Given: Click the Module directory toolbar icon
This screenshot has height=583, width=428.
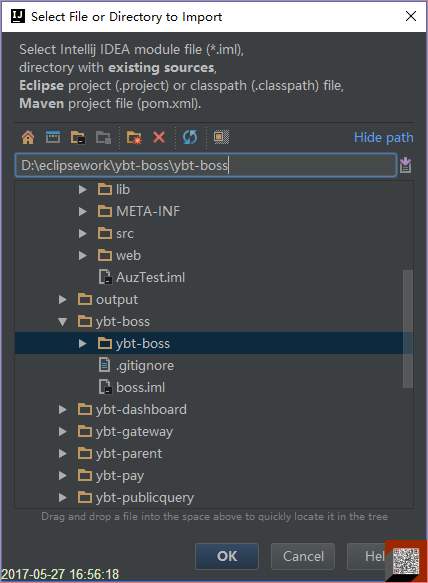Looking at the screenshot, I should click(103, 137).
